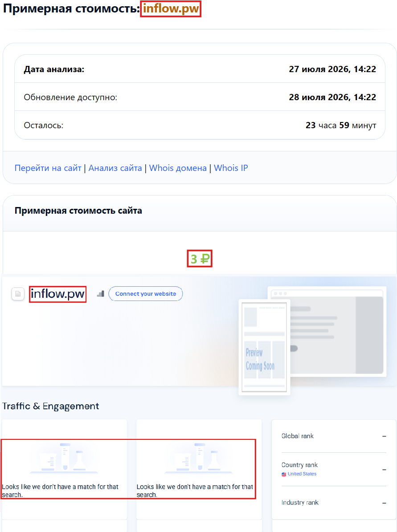
Task: Click the '28 июля 2026, 14:22' date
Action: point(332,97)
